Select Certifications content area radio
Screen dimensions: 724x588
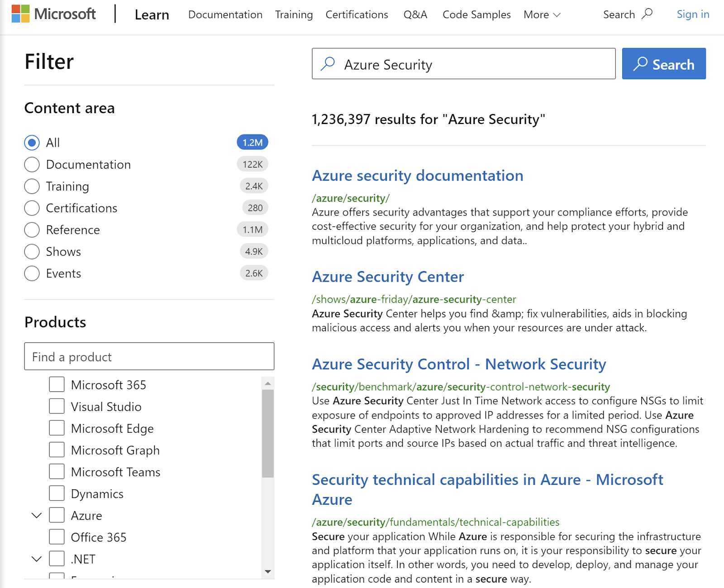[32, 208]
